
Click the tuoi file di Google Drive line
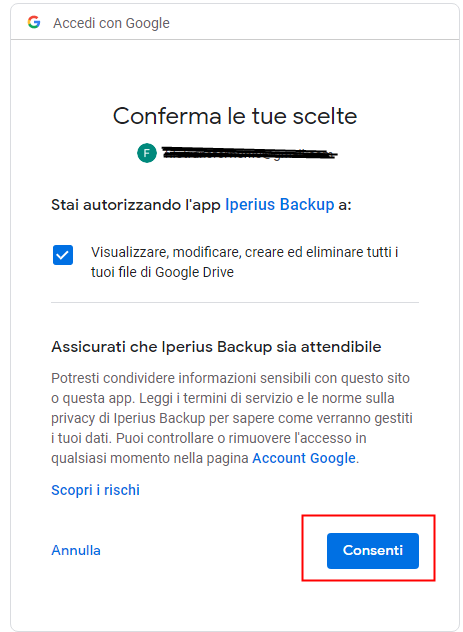pos(162,272)
